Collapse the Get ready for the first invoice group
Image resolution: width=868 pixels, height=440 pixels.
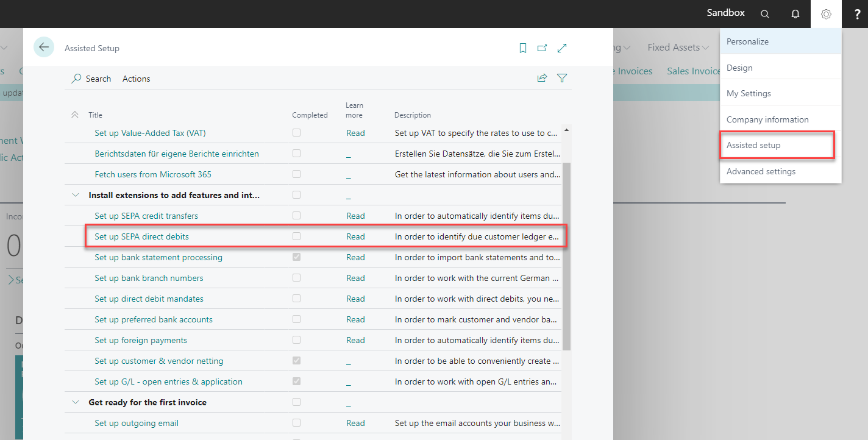point(75,402)
